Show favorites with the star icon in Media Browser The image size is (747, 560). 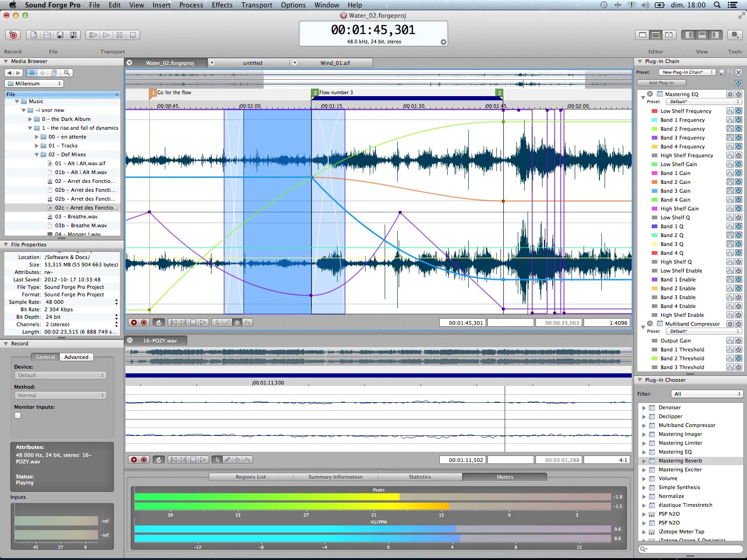(x=43, y=73)
